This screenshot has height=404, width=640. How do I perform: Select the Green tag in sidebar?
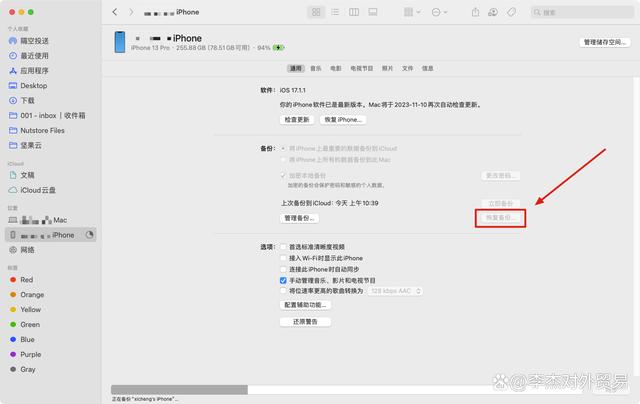[24, 324]
